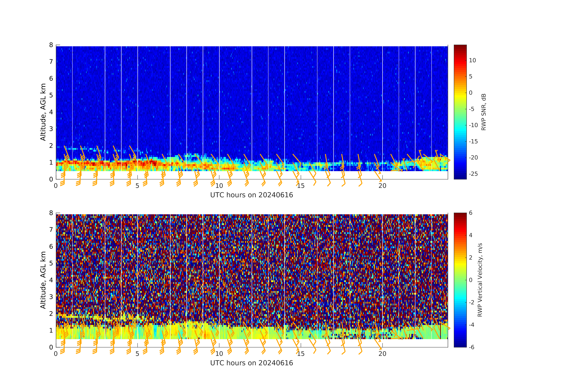Viewport: 571px width, 392px height.
Task: Click the '6' tick label atop the velocity colorbar
Action: point(471,213)
